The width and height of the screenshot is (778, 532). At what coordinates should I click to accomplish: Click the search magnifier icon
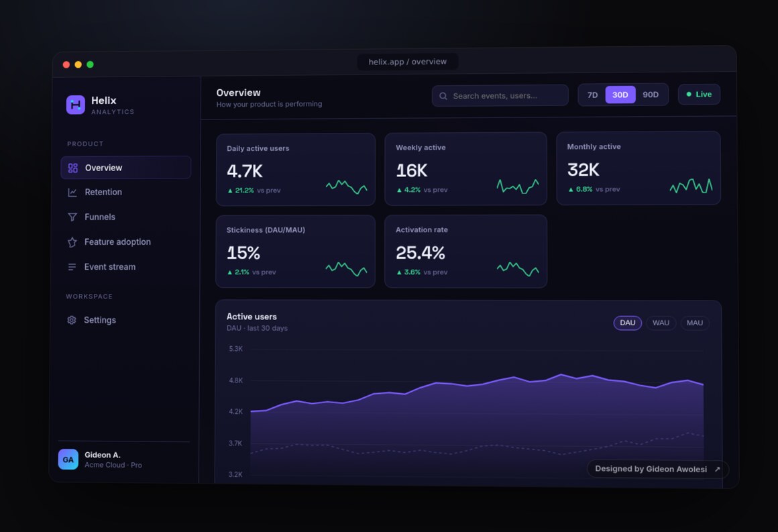coord(443,96)
